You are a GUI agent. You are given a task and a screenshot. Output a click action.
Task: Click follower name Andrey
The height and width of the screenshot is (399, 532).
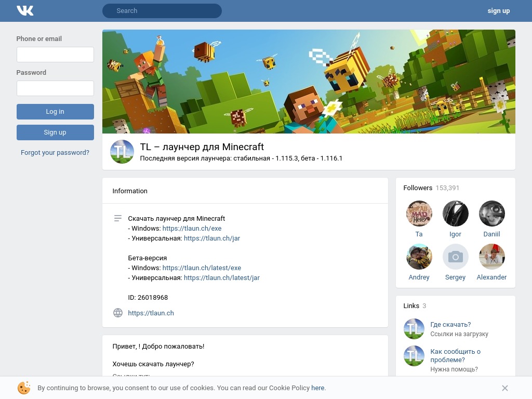[x=419, y=277]
